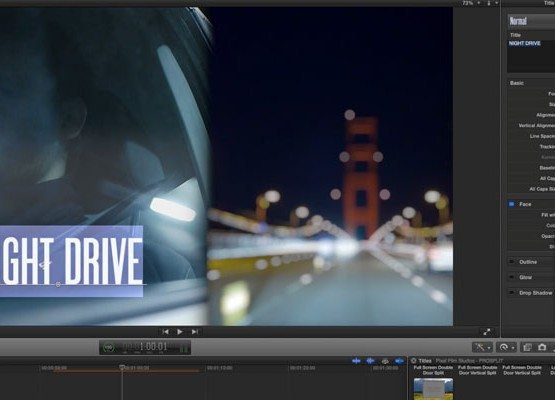Toggle video and audio skimming
555x400 pixels.
tap(356, 361)
